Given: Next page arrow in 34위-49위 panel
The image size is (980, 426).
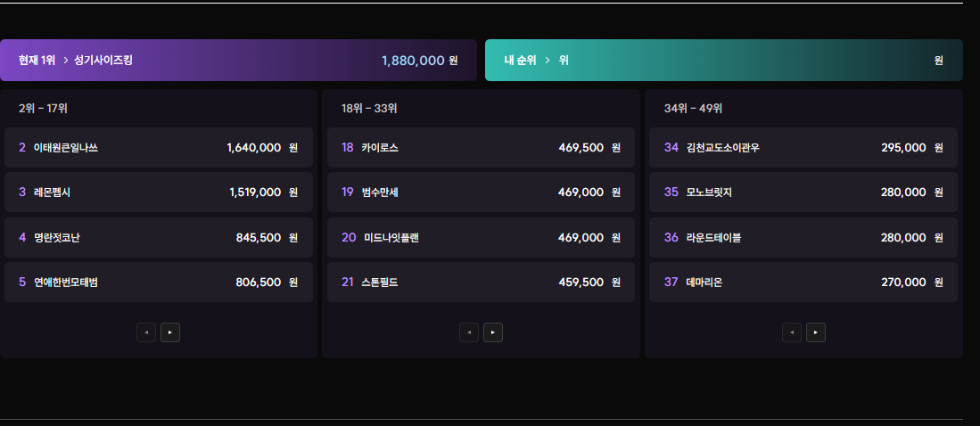Looking at the screenshot, I should point(815,332).
